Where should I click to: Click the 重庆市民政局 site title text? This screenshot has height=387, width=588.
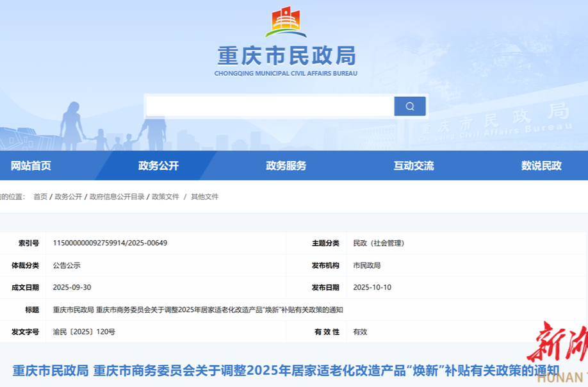[286, 56]
